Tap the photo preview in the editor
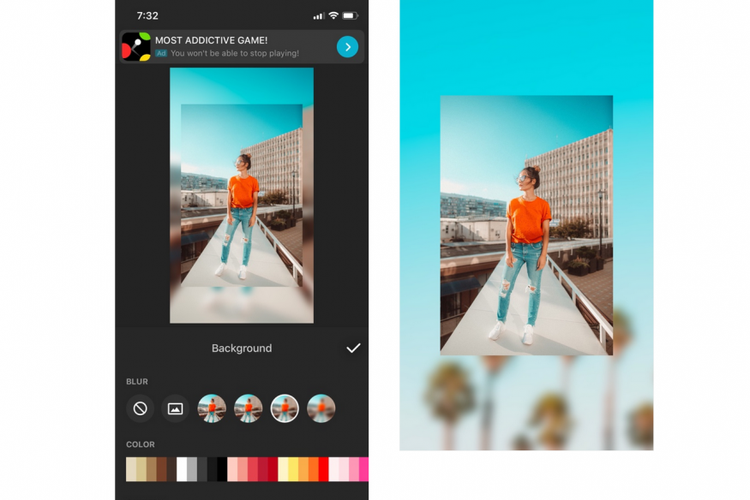Screen dimensions: 750x500 (x=241, y=195)
